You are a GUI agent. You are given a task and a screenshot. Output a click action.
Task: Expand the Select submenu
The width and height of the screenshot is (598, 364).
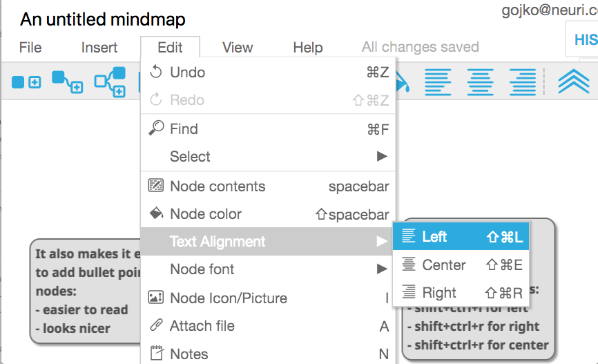tap(268, 156)
